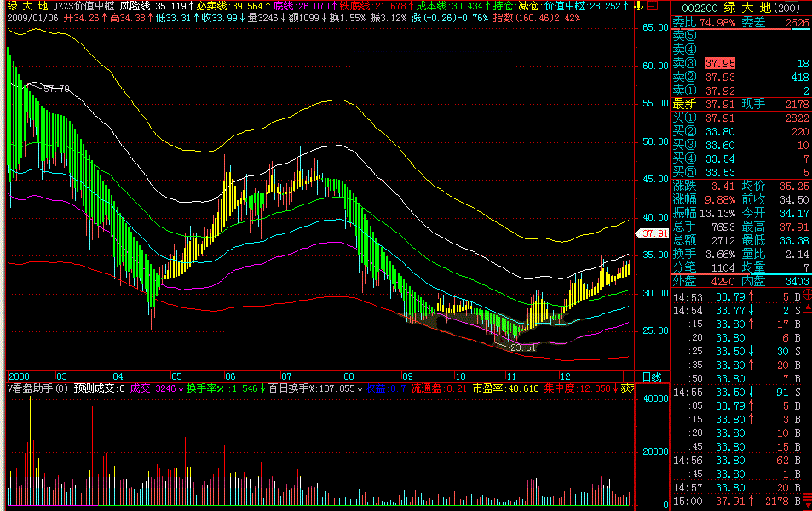Click the 14:55 trade row with volume 91

coord(737,393)
